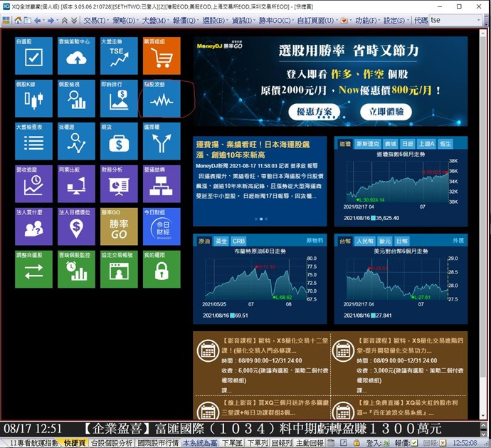Open the 勝率GO(C) menu
Screen dimensions: 491x448
pos(275,21)
